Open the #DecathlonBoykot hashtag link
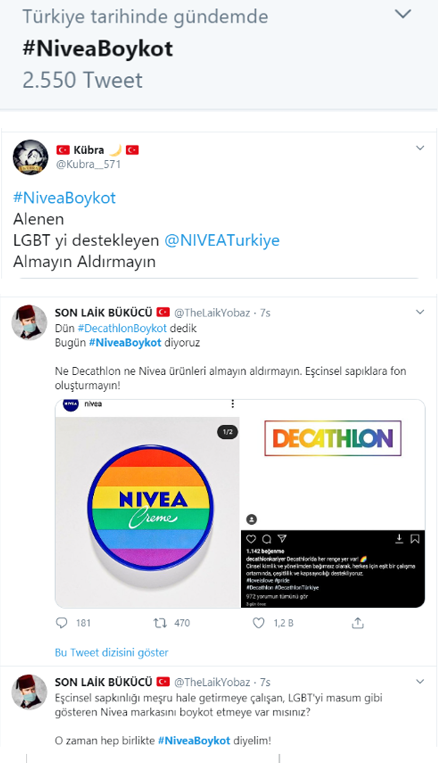Screen dimensions: 438x763 coord(122,328)
